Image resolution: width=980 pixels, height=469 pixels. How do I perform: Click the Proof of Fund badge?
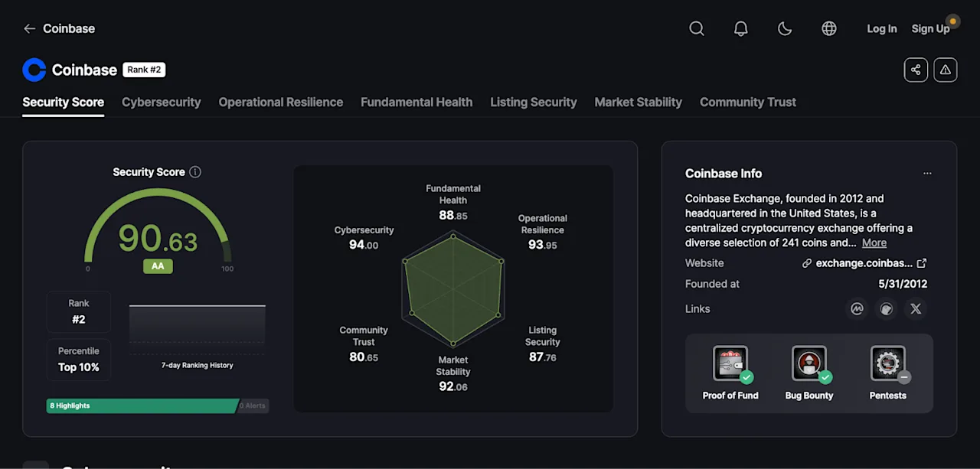pos(730,373)
